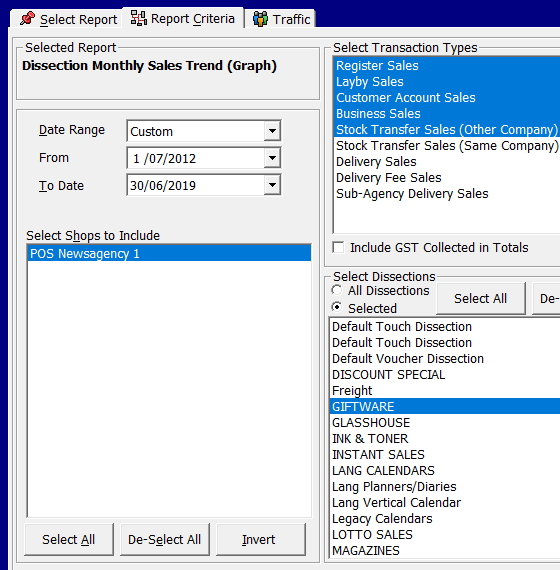Open the Traffic tab

(x=280, y=19)
